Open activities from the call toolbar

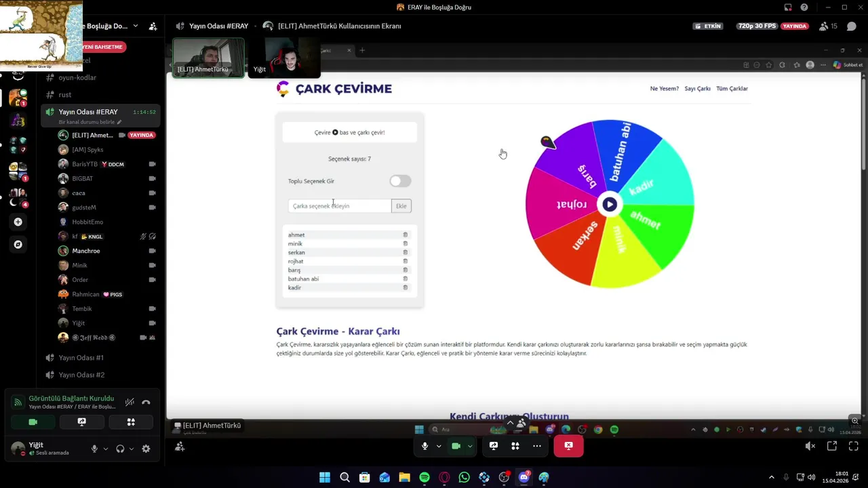tap(515, 446)
